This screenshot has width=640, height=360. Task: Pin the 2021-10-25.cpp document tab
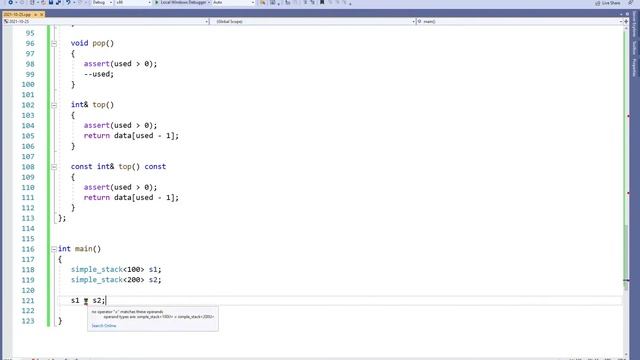coord(35,14)
